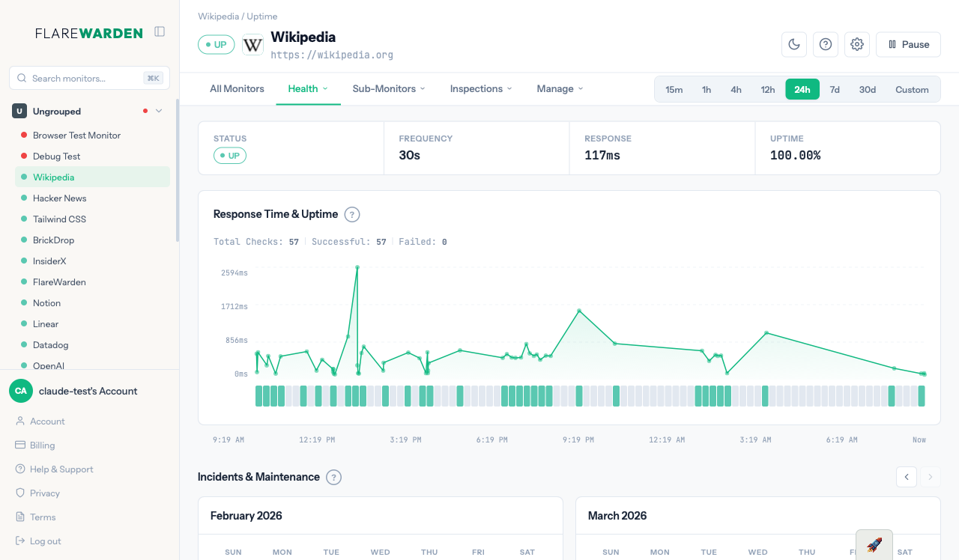
Task: Pause the Wikipedia monitor
Action: click(908, 44)
